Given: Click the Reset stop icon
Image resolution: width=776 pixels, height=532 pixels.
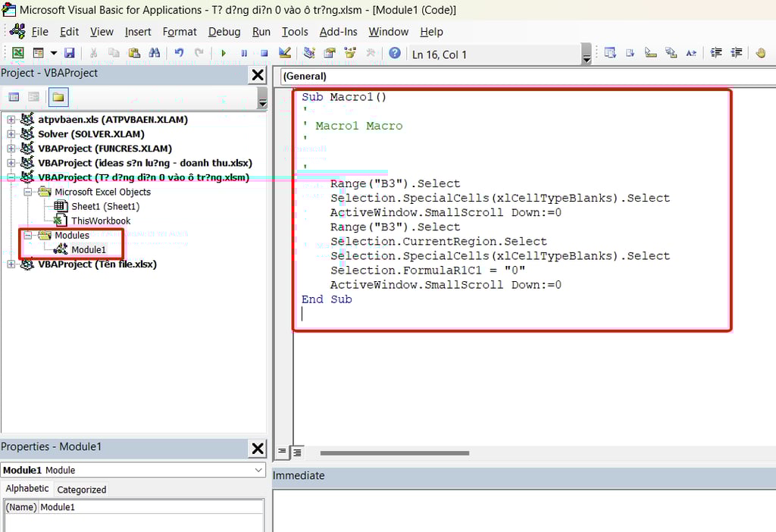Looking at the screenshot, I should [x=264, y=53].
